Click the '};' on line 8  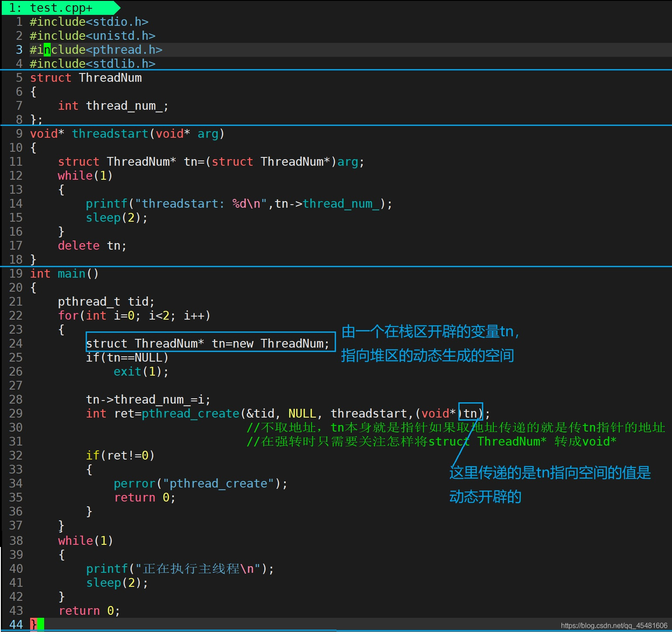pyautogui.click(x=37, y=120)
